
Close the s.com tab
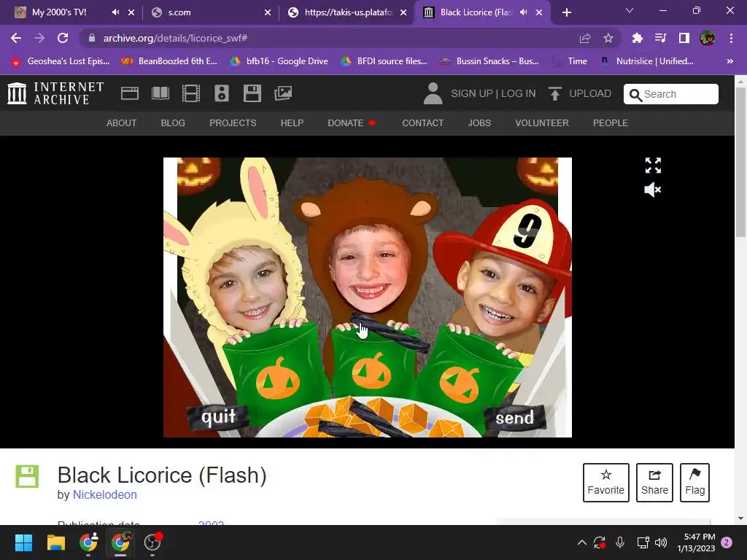(268, 12)
